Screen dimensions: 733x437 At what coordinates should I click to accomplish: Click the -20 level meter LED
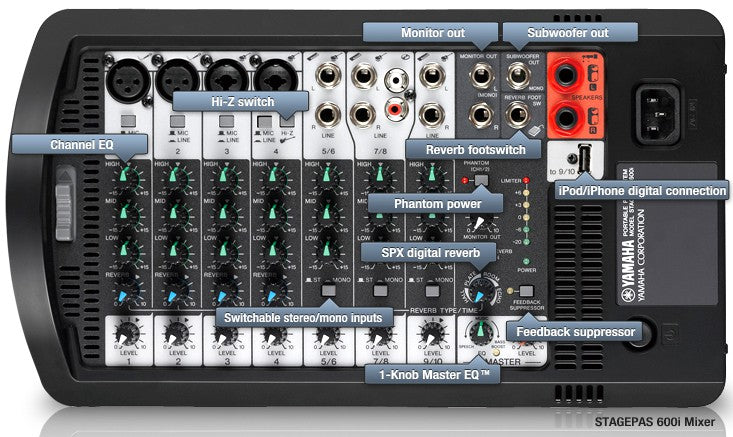tap(526, 242)
